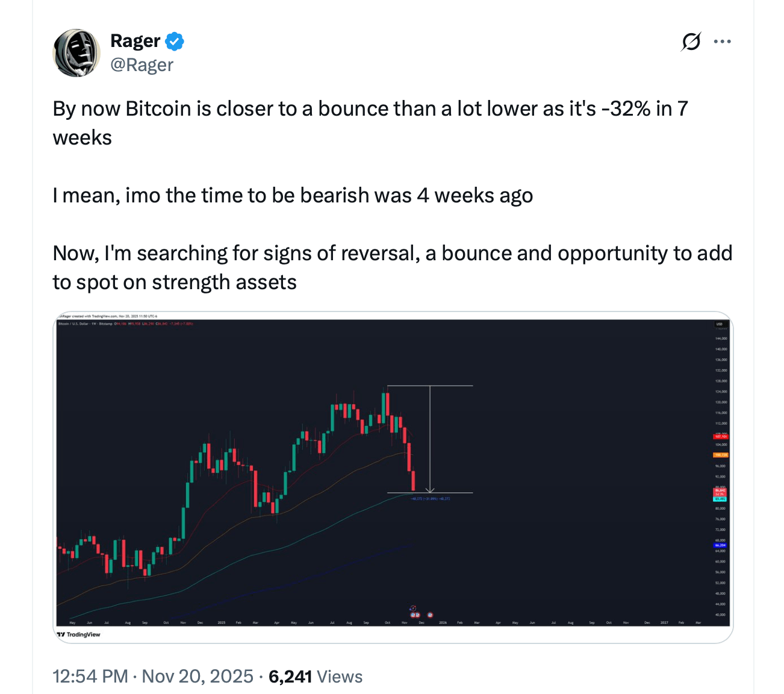Click the 2026 label on the time axis
Screen dimensions: 784x694
click(x=443, y=622)
